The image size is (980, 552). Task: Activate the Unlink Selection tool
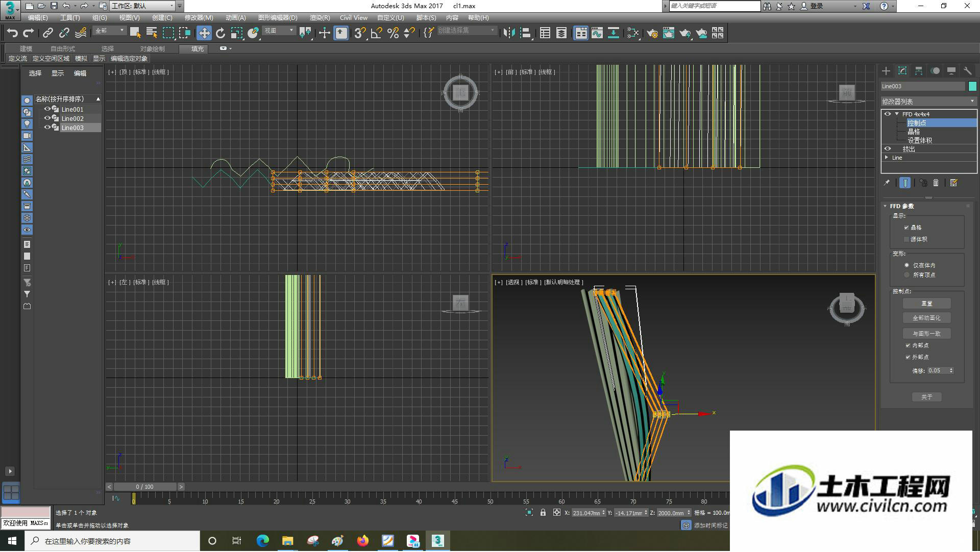tap(64, 33)
